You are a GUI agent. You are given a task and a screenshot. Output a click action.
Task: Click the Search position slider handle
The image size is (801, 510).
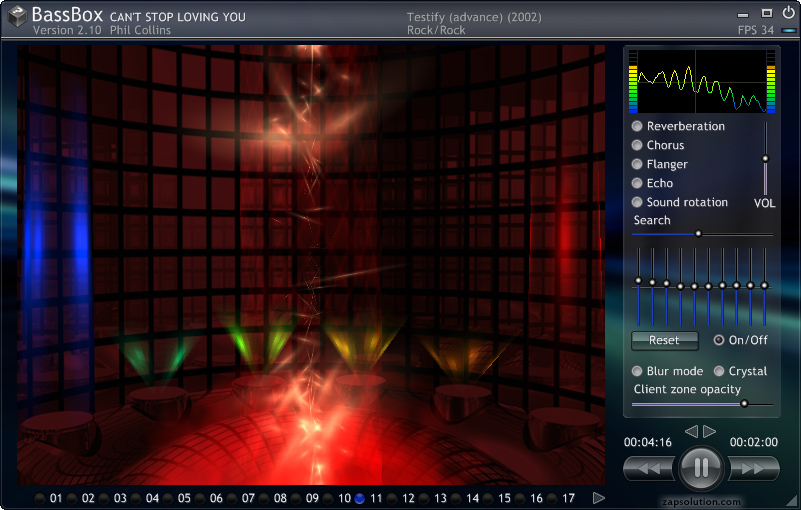click(698, 234)
